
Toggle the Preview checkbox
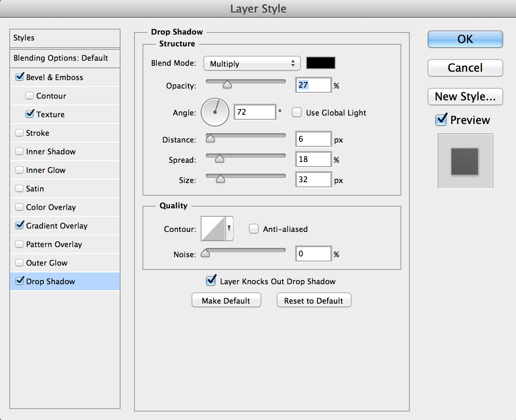tap(441, 120)
